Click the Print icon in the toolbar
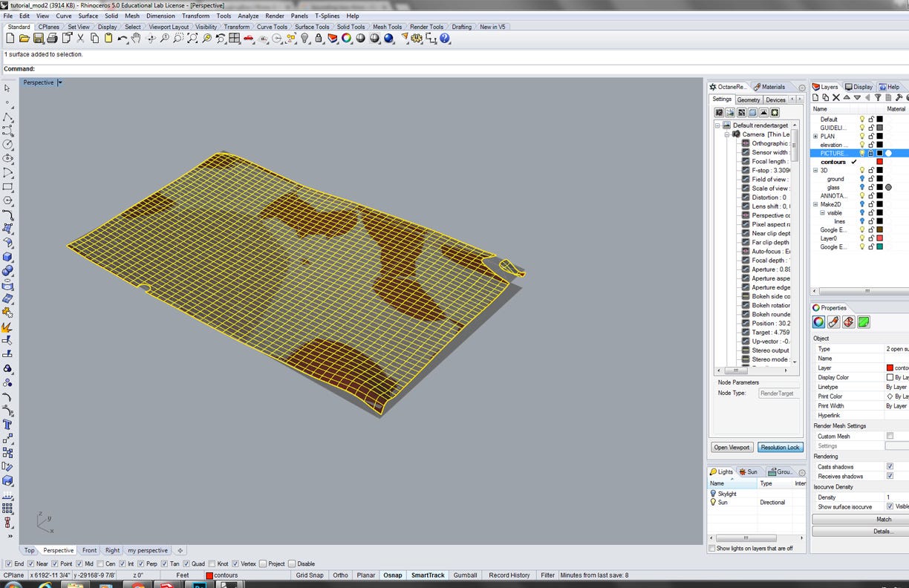The height and width of the screenshot is (588, 909). [52, 39]
